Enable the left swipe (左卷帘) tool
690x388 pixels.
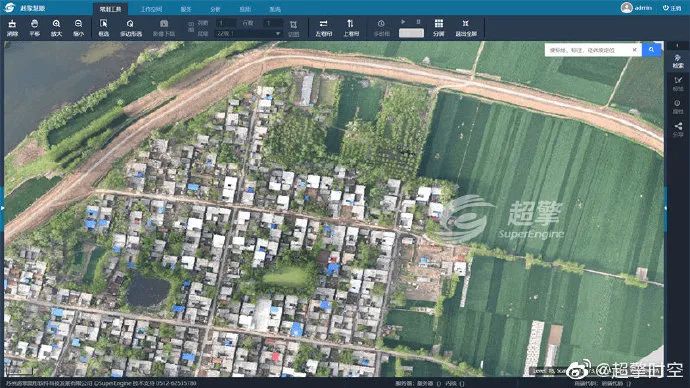[323, 28]
